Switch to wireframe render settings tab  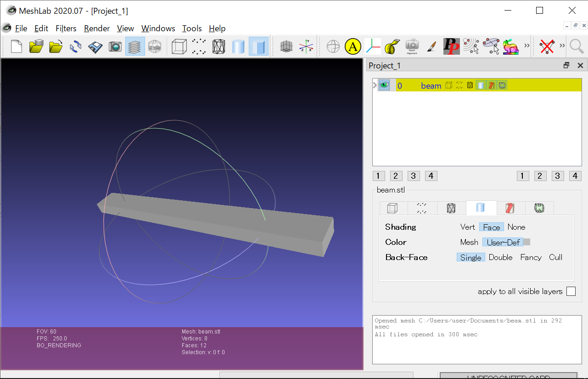coord(451,208)
